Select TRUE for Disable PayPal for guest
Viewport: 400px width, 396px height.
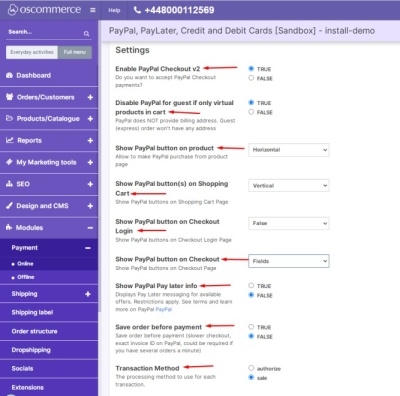point(251,102)
